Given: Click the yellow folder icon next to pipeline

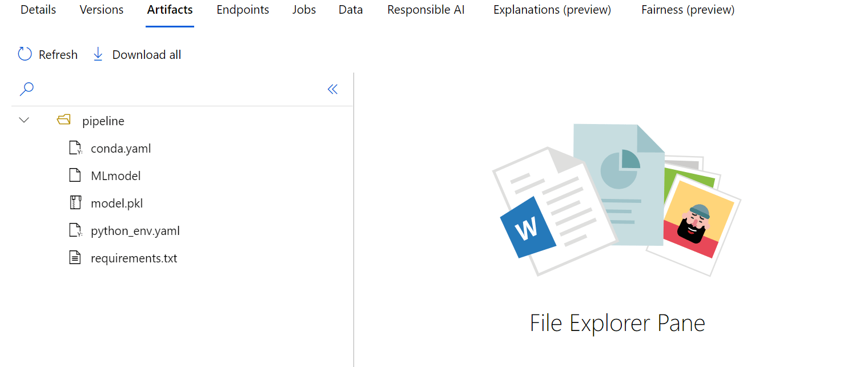Looking at the screenshot, I should pos(63,120).
